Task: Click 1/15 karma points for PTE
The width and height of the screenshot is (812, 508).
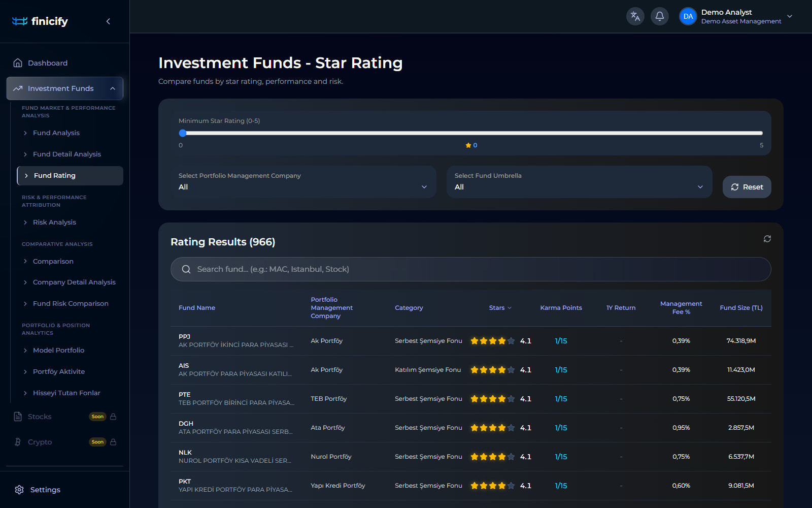Action: click(x=561, y=399)
